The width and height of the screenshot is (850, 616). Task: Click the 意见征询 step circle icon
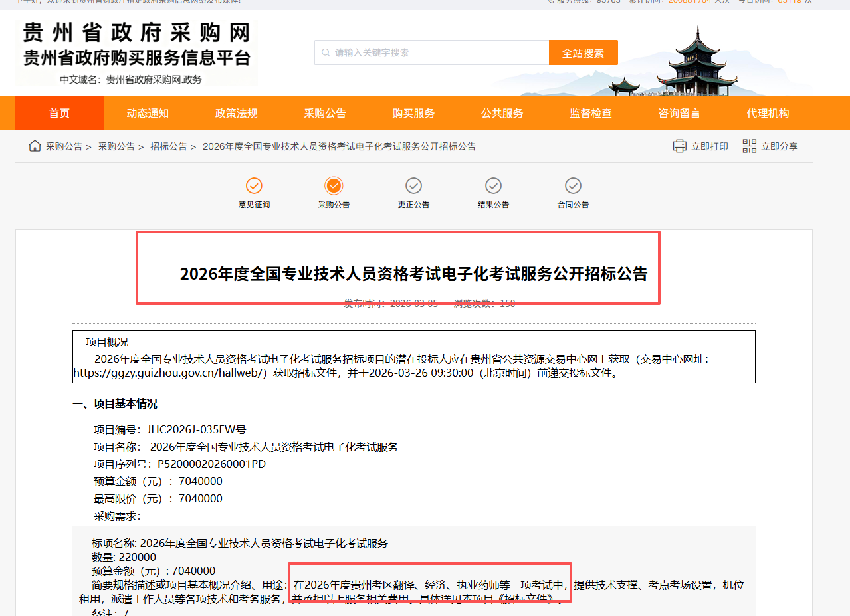[x=254, y=186]
